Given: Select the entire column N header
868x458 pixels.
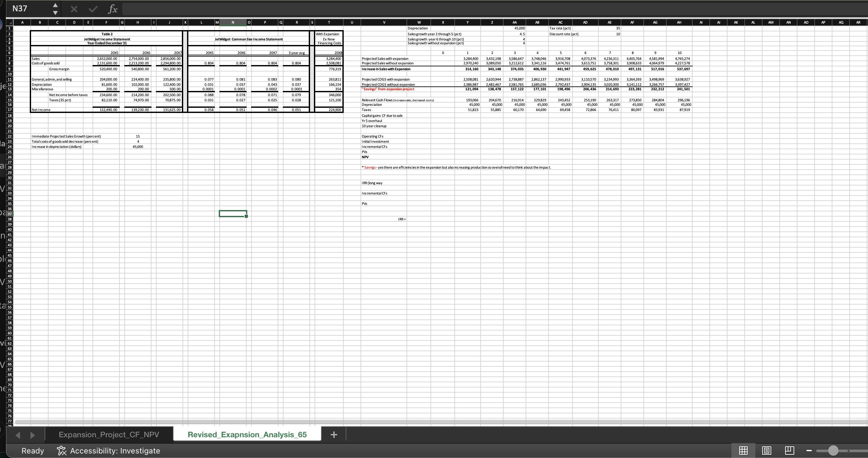Looking at the screenshot, I should pyautogui.click(x=232, y=22).
